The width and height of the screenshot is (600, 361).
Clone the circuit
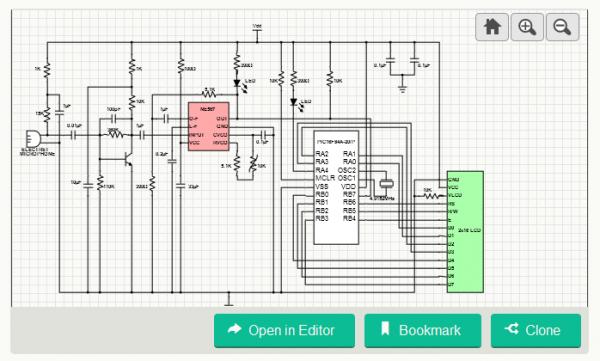(536, 330)
